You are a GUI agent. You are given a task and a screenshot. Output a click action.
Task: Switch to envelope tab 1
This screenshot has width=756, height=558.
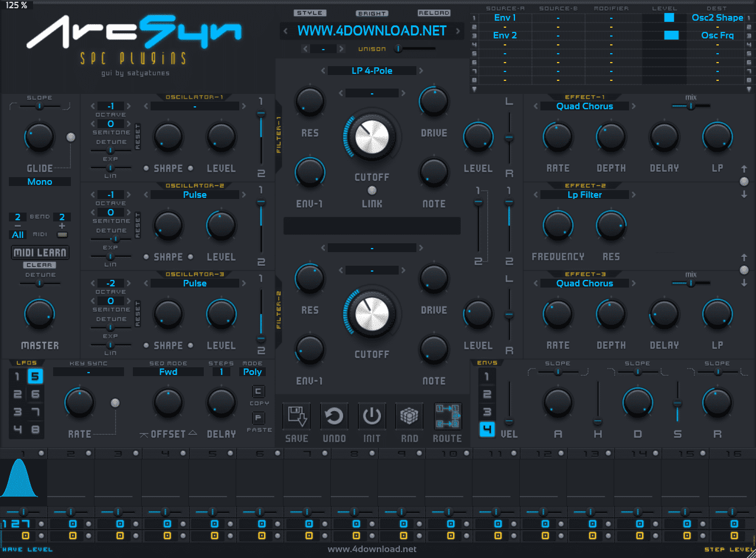point(487,377)
